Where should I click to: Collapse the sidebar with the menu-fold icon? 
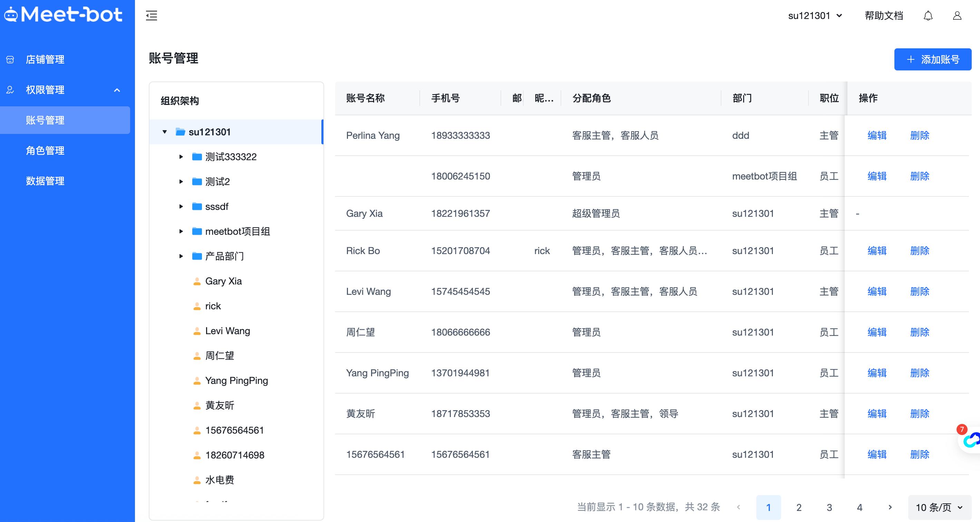click(152, 16)
